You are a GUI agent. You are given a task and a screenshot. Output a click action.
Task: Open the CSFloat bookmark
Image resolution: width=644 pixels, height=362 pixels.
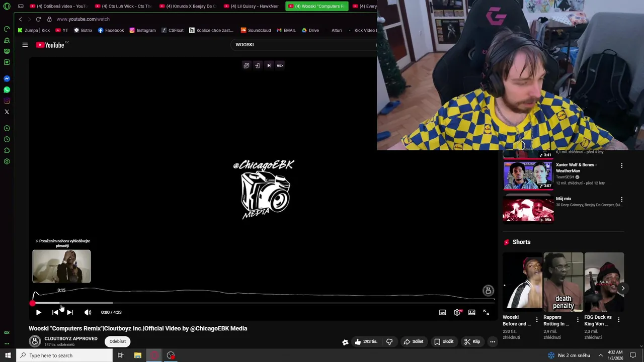click(x=172, y=30)
